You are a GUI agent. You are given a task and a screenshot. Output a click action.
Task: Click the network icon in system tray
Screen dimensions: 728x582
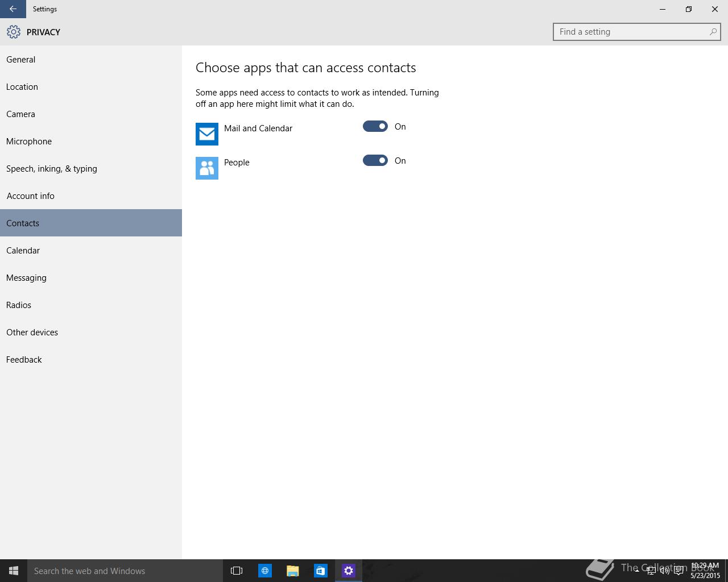pyautogui.click(x=651, y=571)
